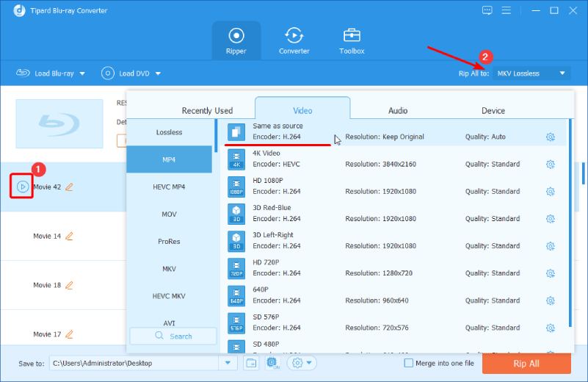Choose the MOV format category
588x382 pixels.
pos(169,215)
